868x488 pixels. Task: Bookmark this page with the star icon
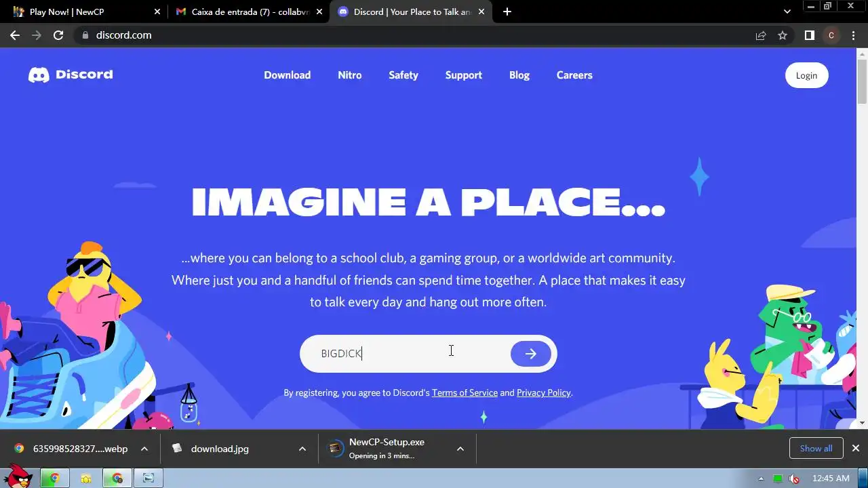coord(783,35)
